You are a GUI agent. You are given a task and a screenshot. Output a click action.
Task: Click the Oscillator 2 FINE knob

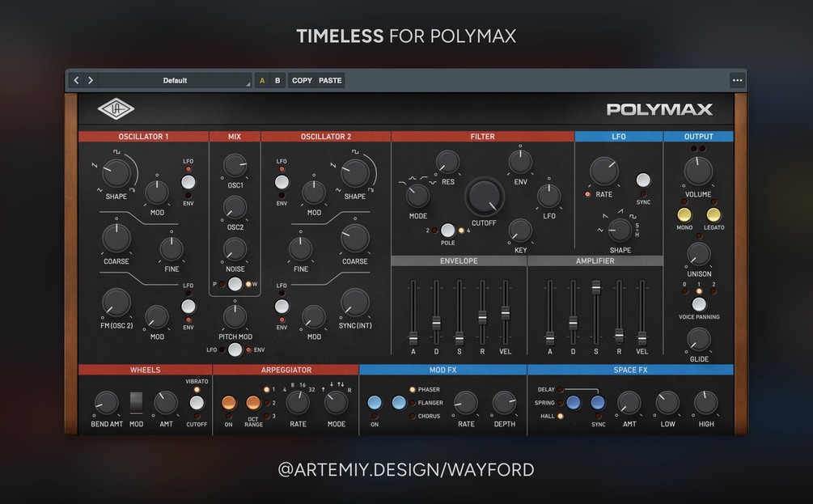click(x=300, y=249)
